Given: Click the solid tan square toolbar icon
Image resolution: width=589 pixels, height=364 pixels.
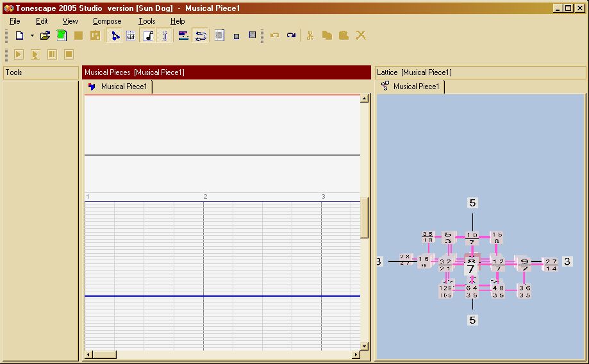Looking at the screenshot, I should click(78, 36).
